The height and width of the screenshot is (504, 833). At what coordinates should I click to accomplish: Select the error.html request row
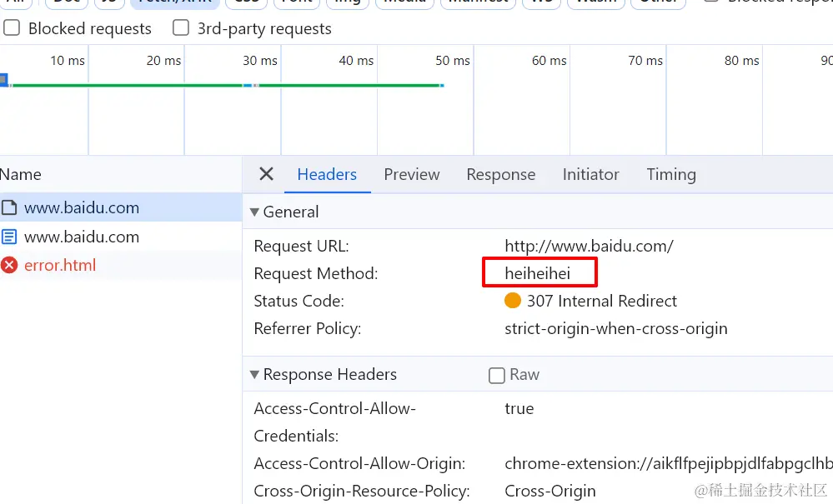tap(121, 265)
